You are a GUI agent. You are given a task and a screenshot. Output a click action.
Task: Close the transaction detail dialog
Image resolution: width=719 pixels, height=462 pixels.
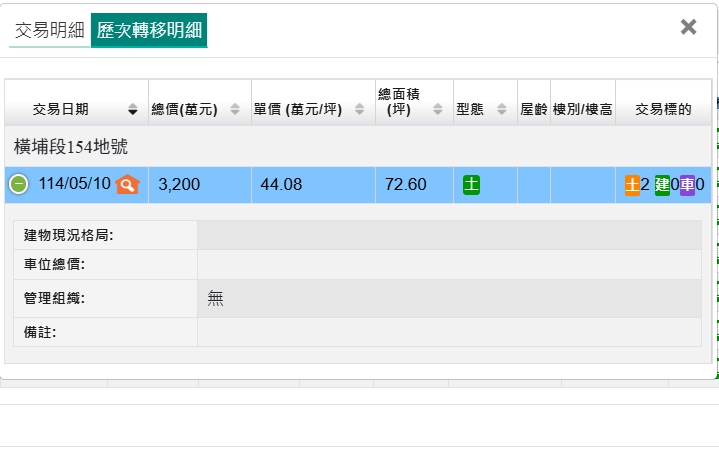688,27
